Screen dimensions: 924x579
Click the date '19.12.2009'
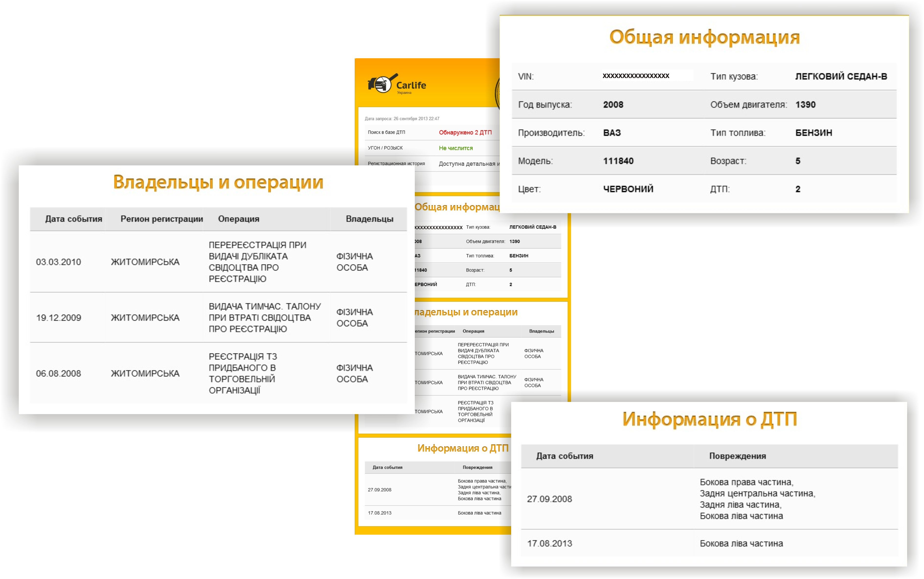[x=58, y=318]
